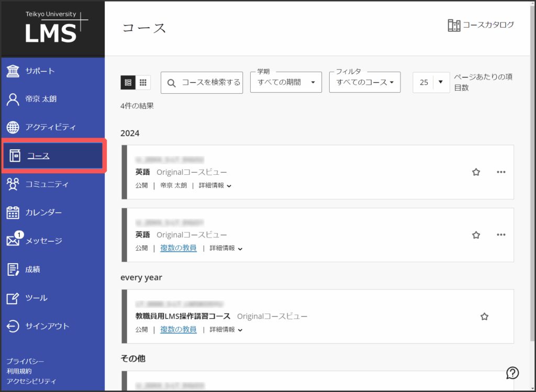Screen dimensions: 536x392
Task: Click the コースを検索する search field
Action: pos(202,82)
